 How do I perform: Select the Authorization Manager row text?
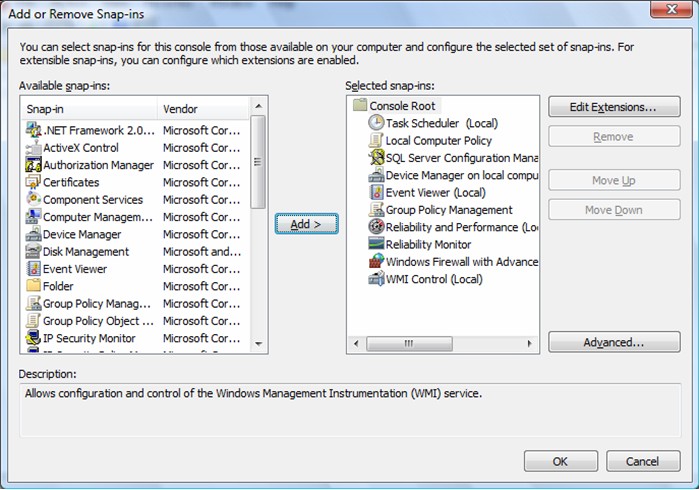click(x=98, y=165)
